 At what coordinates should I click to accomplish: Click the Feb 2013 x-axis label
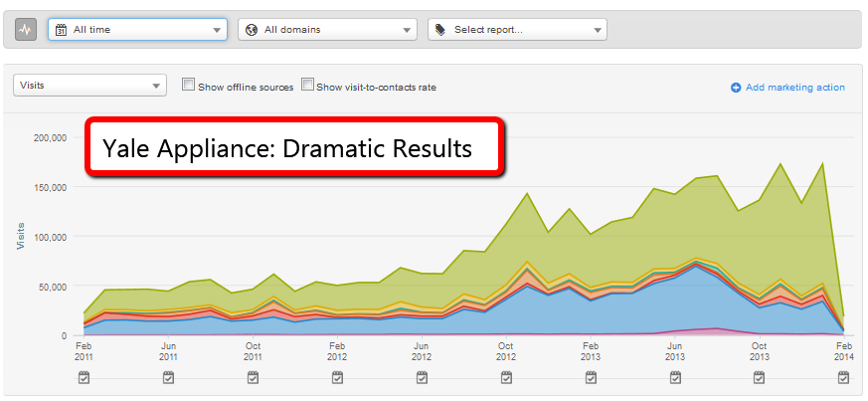[x=591, y=351]
